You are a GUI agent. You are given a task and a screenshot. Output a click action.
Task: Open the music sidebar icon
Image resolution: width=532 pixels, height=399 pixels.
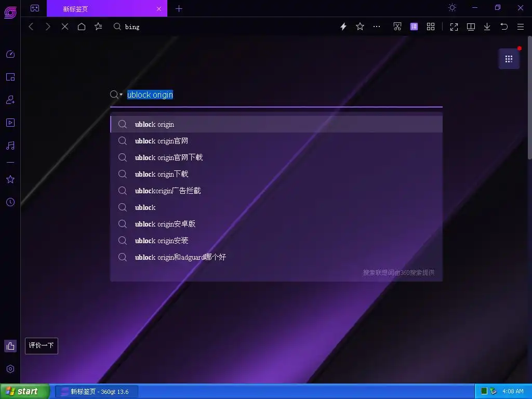[x=10, y=145]
